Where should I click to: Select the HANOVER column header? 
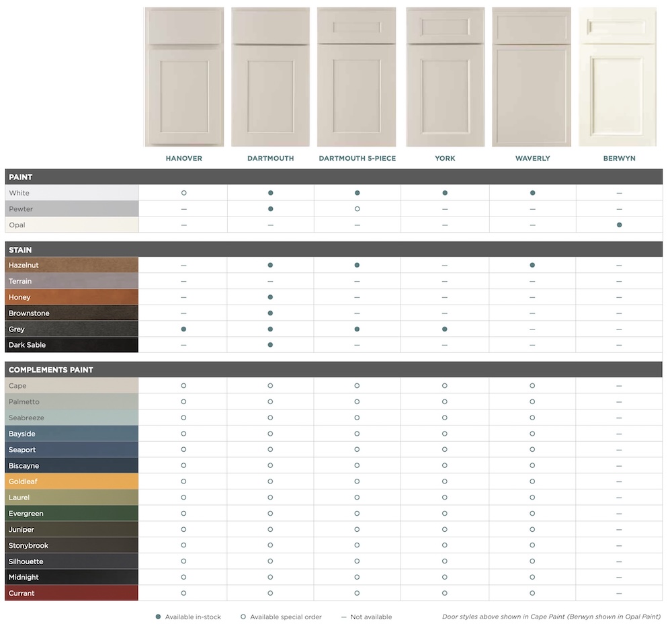coord(183,158)
